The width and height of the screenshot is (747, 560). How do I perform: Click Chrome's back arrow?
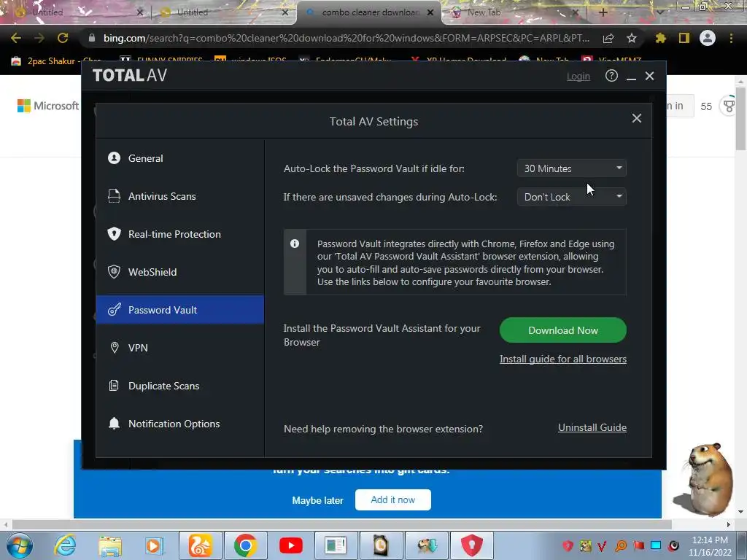[16, 38]
